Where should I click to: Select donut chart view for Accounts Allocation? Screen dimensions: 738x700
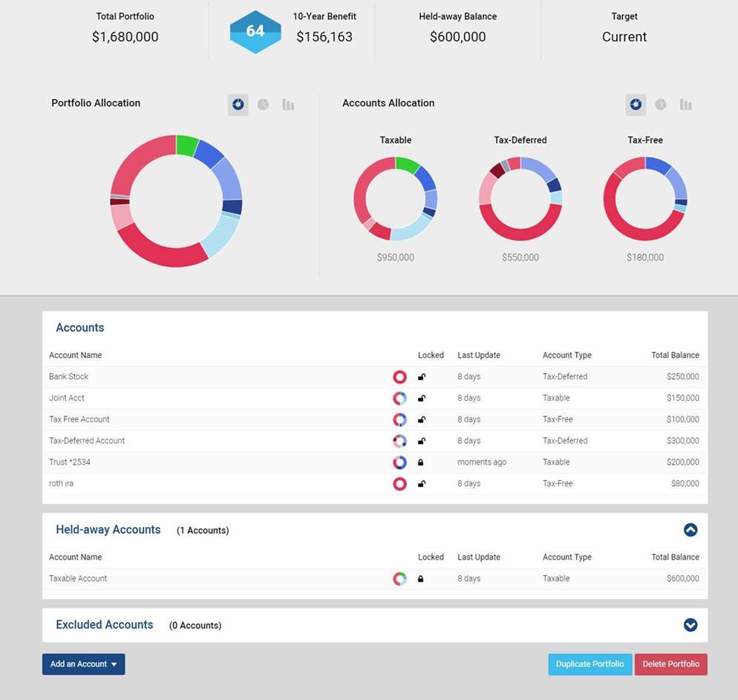pyautogui.click(x=636, y=105)
